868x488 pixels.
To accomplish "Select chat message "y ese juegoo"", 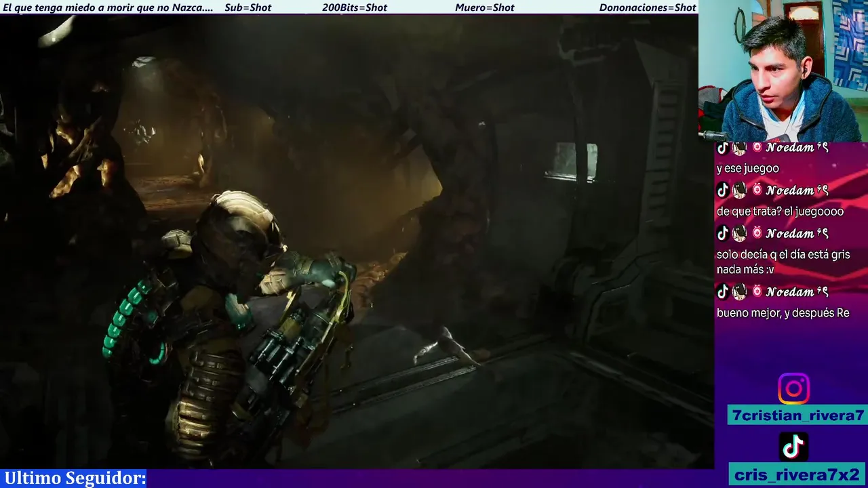I will click(x=748, y=169).
